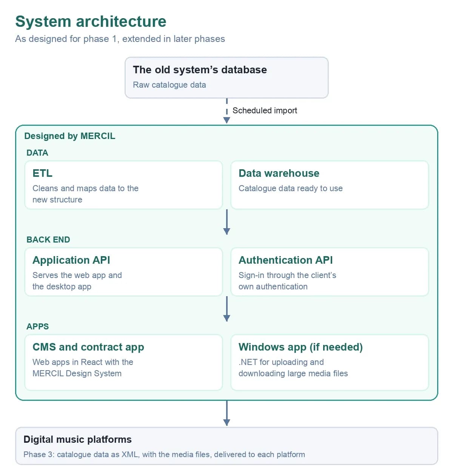
Task: Click the 'Windows app (if needed)' title
Action: 300,347
